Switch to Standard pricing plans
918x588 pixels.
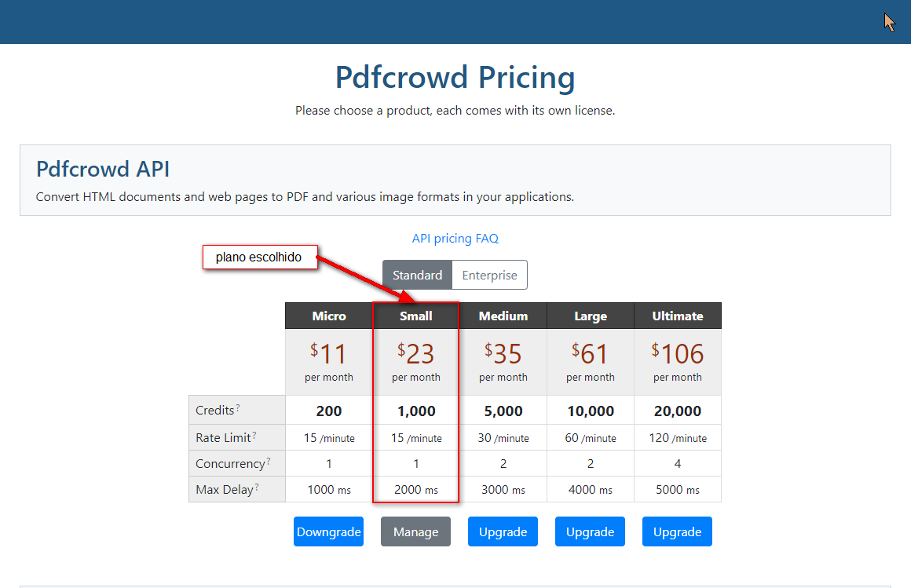(417, 275)
